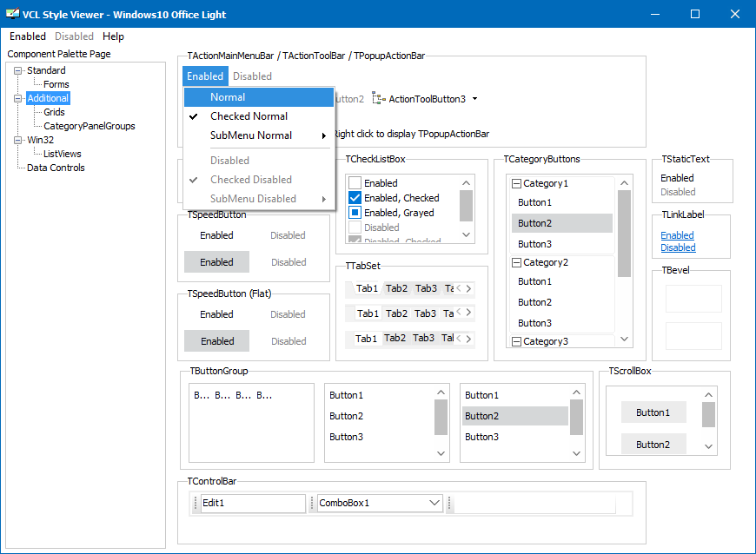The width and height of the screenshot is (756, 554).
Task: Tick the unchecked "Enabled" checklist box
Action: 355,183
